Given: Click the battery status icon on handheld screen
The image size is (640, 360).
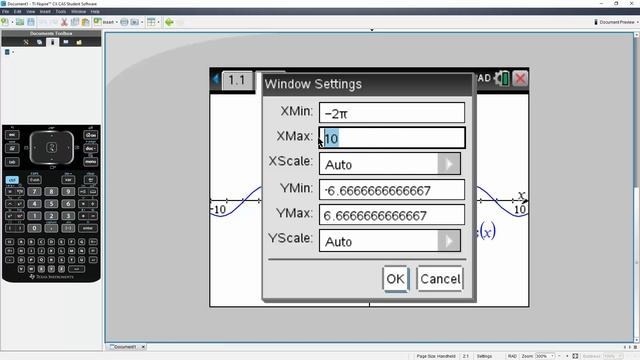Looking at the screenshot, I should (502, 78).
